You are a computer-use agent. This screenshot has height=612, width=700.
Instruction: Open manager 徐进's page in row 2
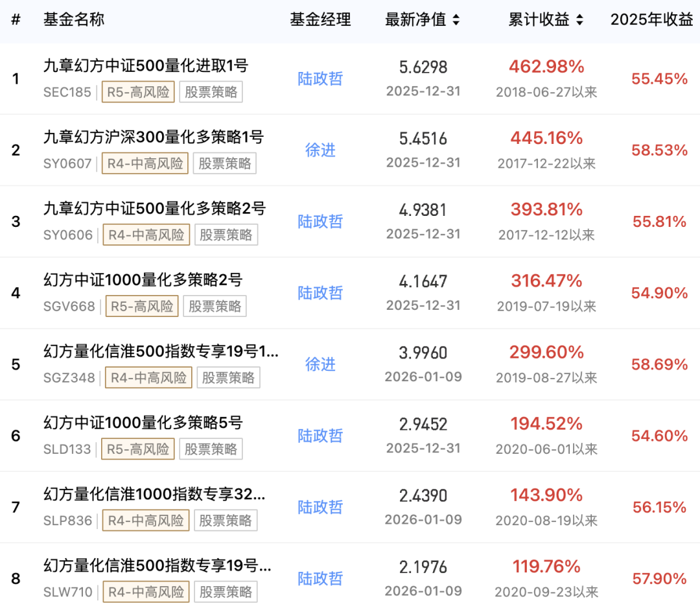click(x=320, y=150)
